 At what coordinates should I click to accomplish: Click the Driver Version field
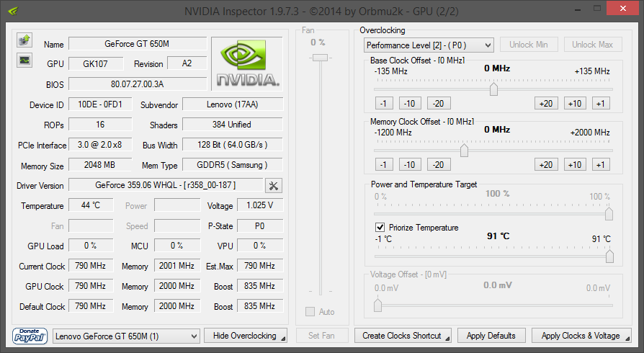pos(166,185)
